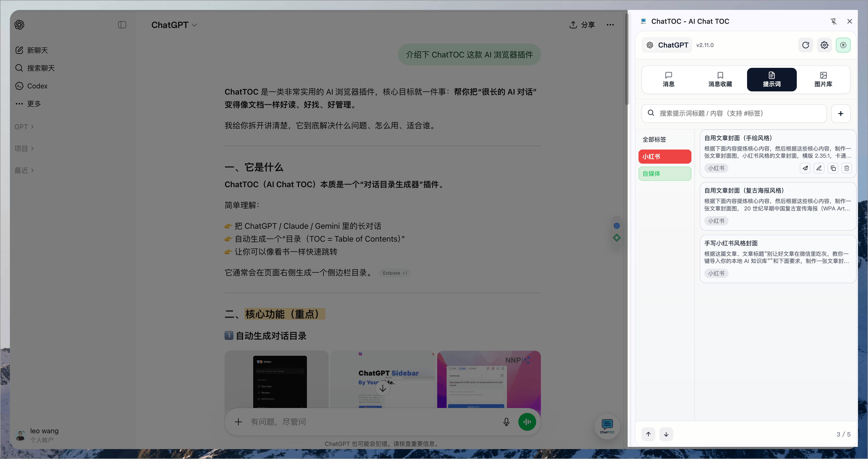Send the hand-drawn cover prompt
The width and height of the screenshot is (868, 459).
point(805,168)
